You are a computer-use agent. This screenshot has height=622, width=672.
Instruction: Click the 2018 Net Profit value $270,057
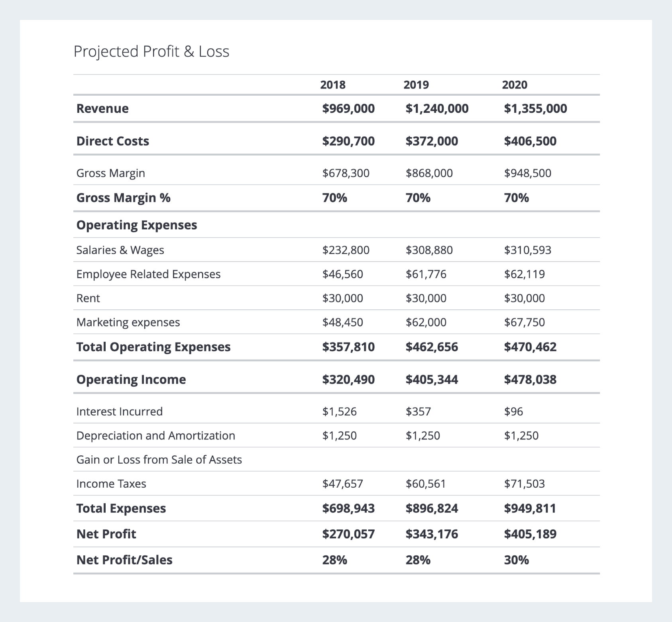[x=348, y=534]
